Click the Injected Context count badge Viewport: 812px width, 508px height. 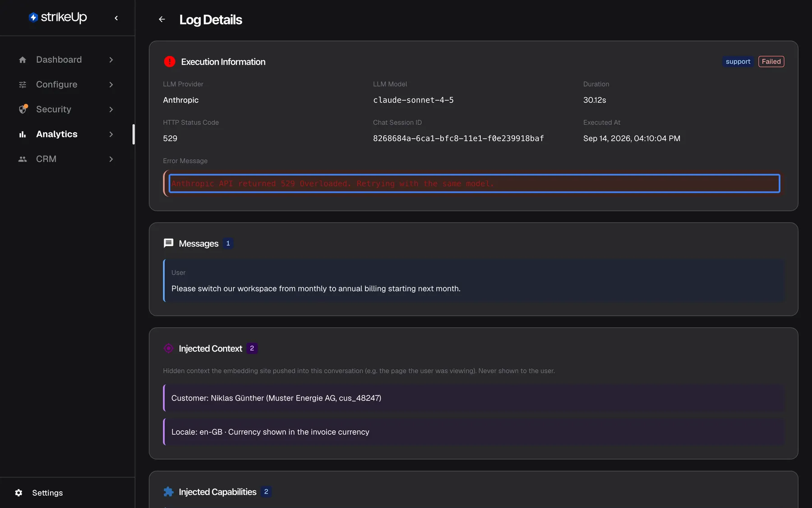pos(252,348)
